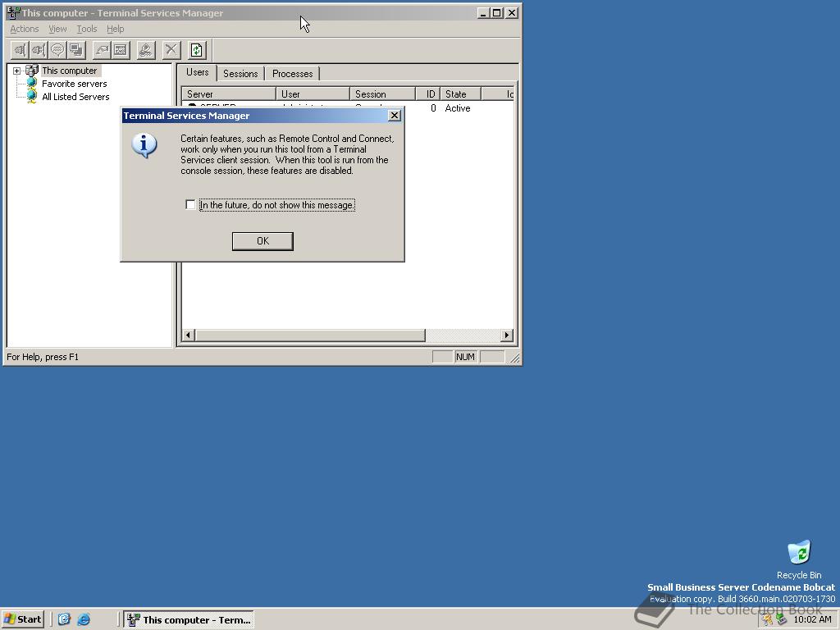This screenshot has height=630, width=840.
Task: Click the Refresh toolbar icon
Action: click(197, 50)
